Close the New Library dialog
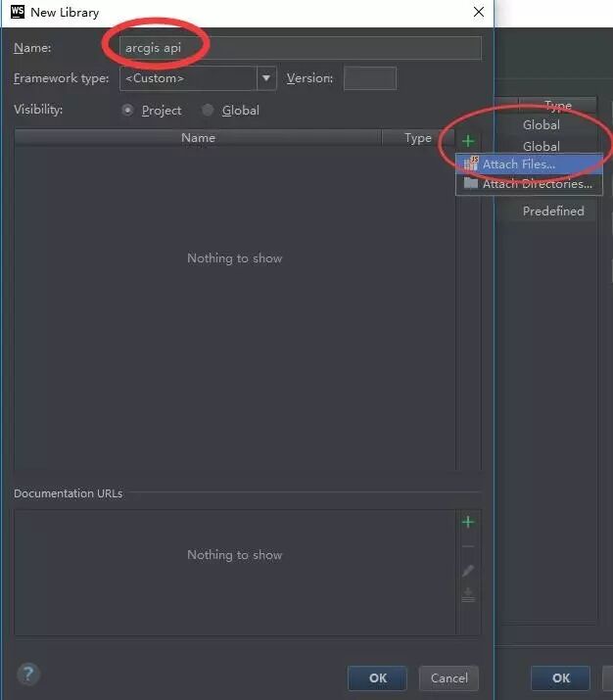 pyautogui.click(x=479, y=12)
